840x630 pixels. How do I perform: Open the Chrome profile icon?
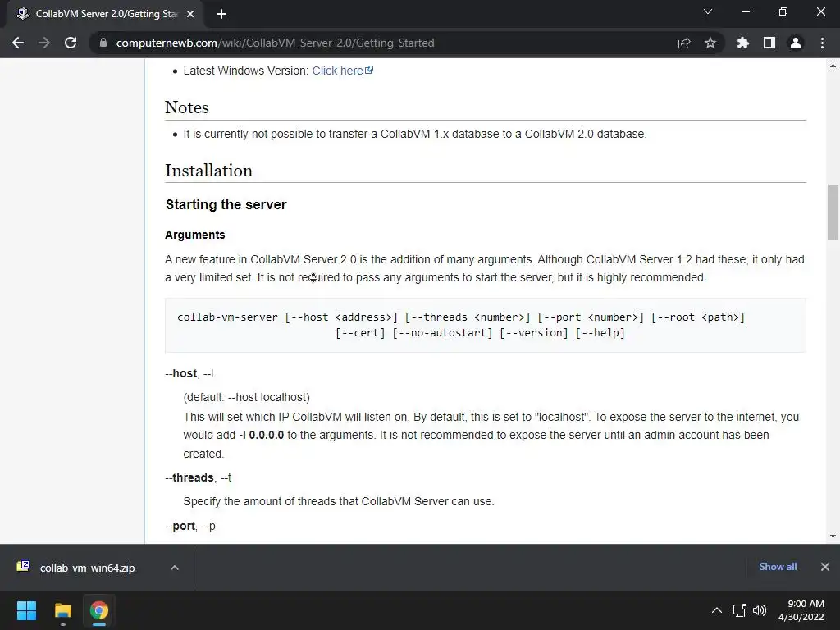pos(796,43)
